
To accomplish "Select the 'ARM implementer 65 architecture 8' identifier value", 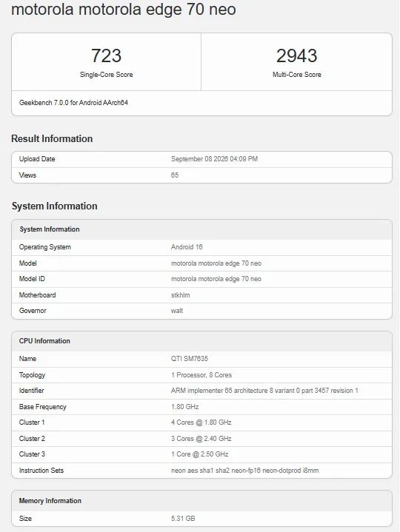I will point(264,391).
